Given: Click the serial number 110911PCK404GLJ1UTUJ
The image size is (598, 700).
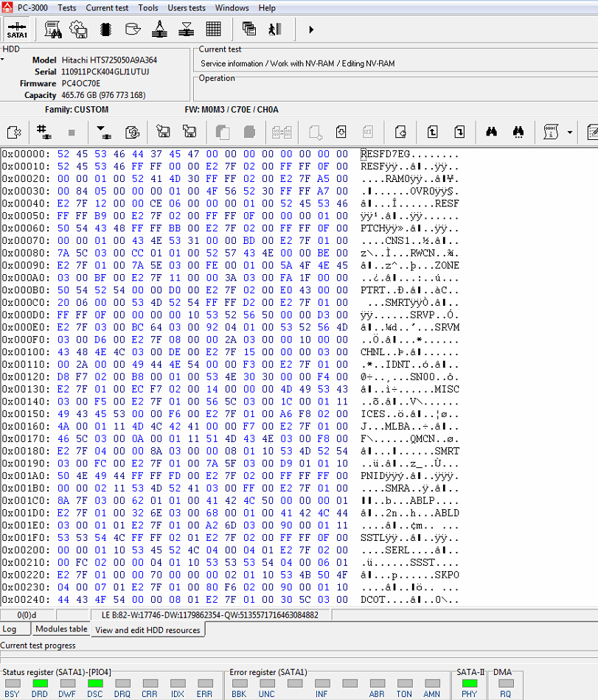Looking at the screenshot, I should 105,71.
